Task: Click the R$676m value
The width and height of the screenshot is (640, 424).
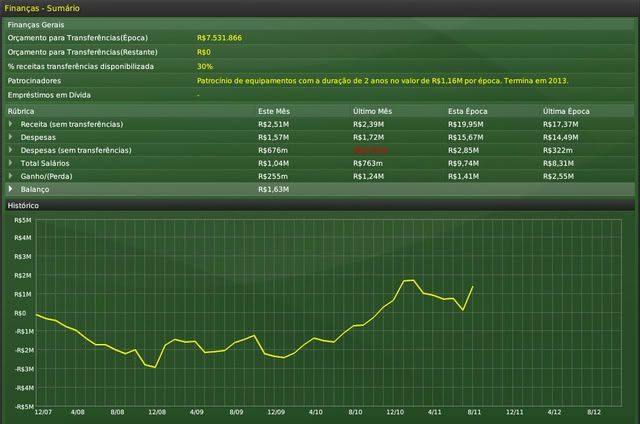Action: [x=273, y=150]
